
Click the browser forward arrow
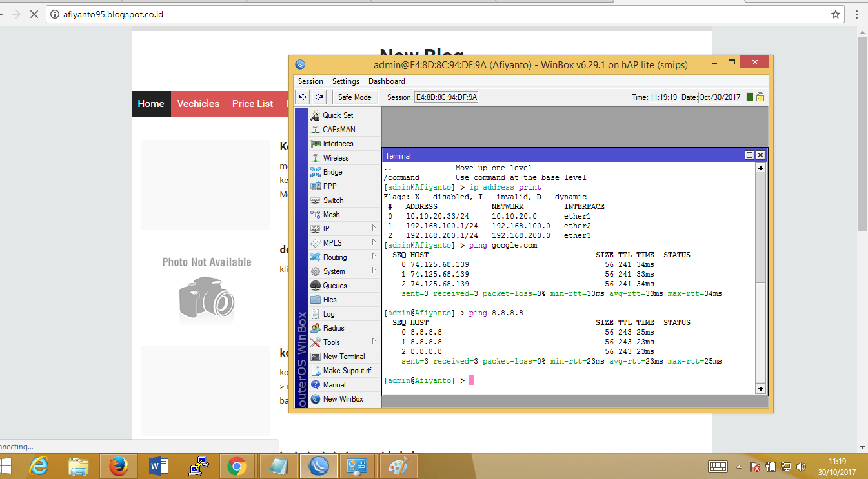(16, 14)
